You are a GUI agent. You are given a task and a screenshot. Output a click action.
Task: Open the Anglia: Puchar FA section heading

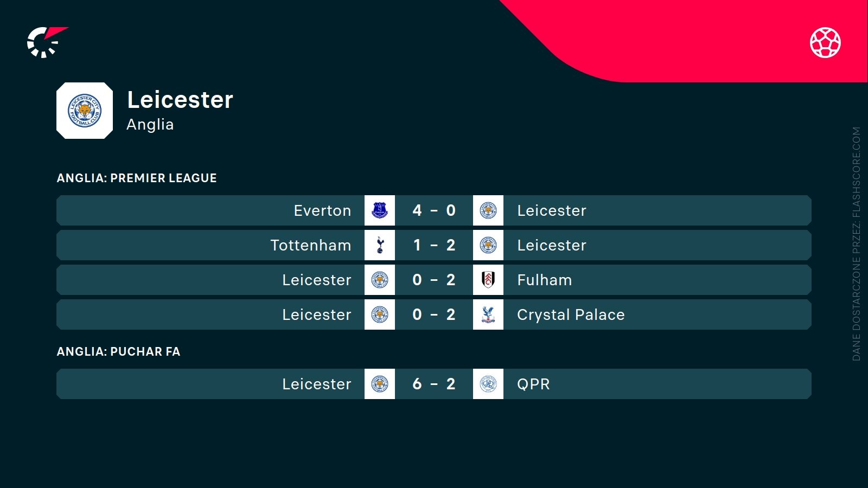point(118,351)
